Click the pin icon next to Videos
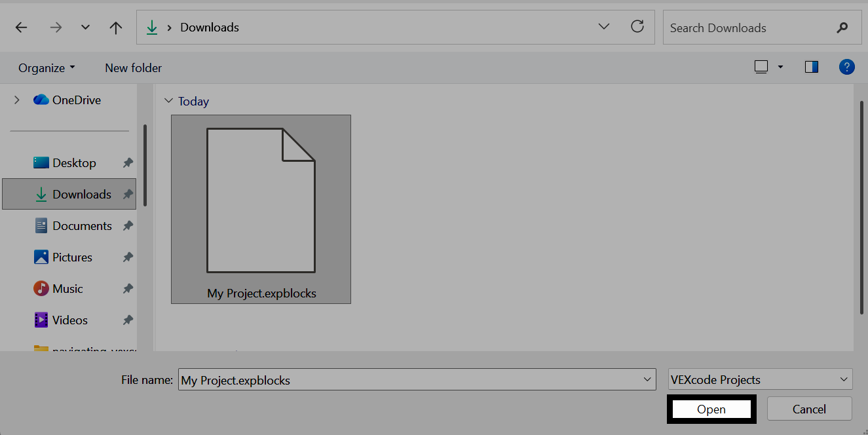Screen dimensions: 868x435 coord(128,320)
